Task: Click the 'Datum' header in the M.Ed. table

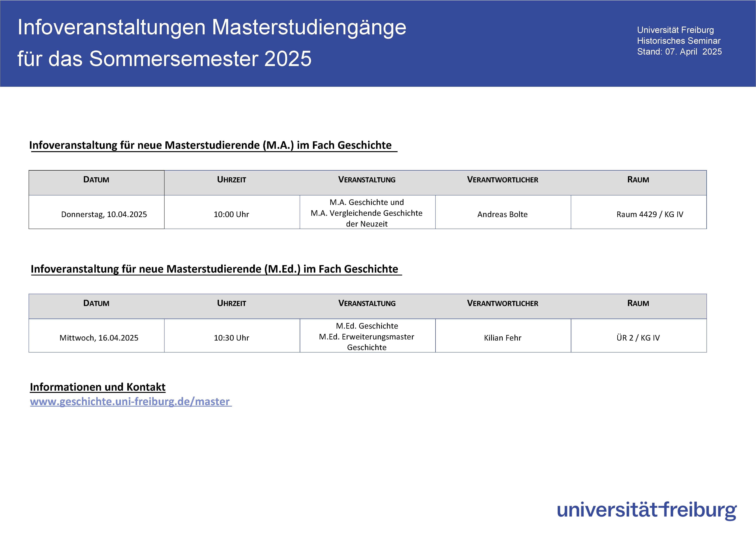Action: [96, 303]
